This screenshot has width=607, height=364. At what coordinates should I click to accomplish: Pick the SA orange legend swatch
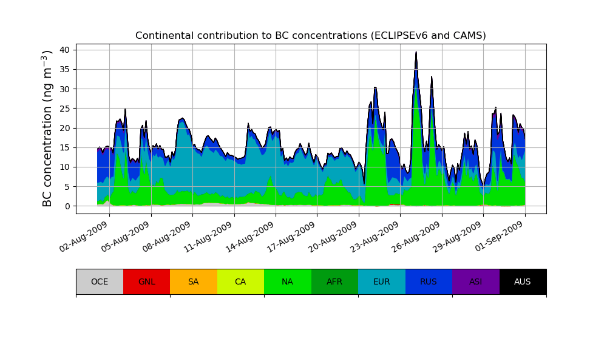pos(193,281)
